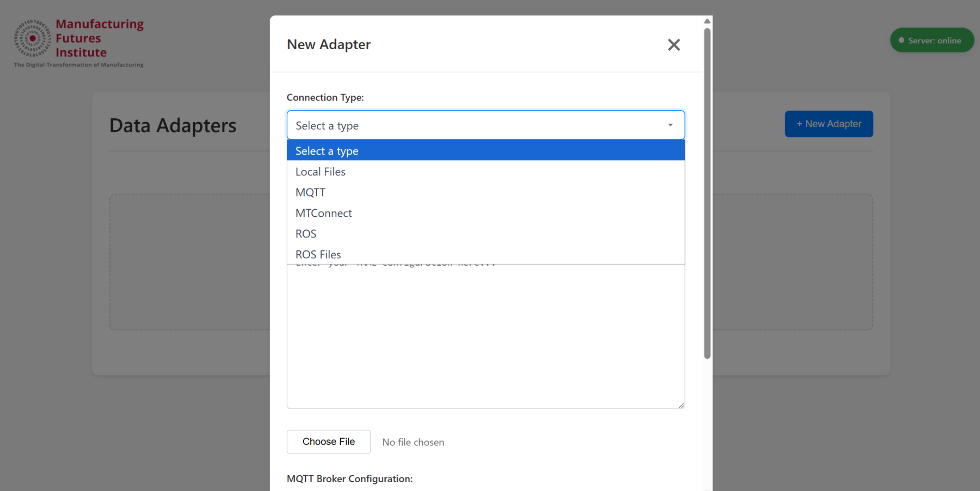Select ROS Files option
Screen dimensions: 980x491
coord(486,254)
